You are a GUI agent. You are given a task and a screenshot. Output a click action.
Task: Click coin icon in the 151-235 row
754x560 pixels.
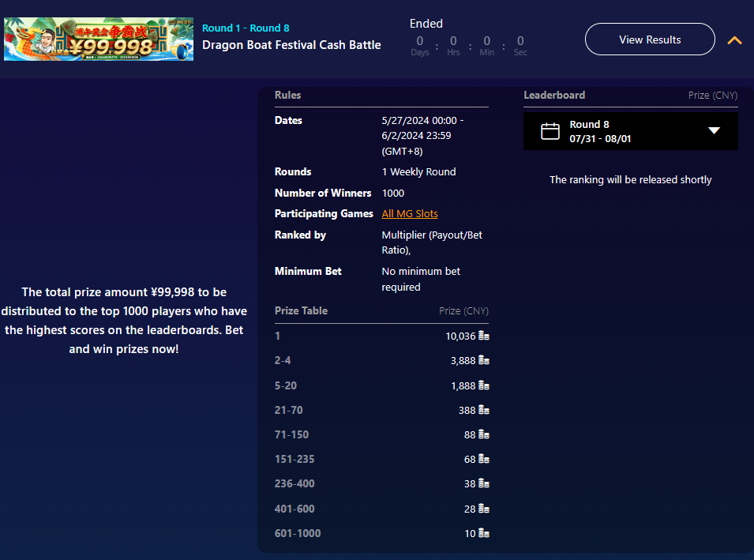pos(484,460)
